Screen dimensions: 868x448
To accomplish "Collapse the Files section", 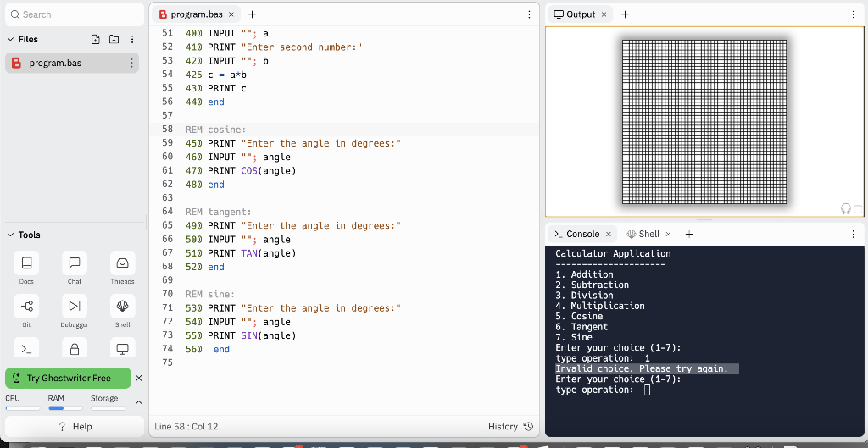I will pos(10,39).
